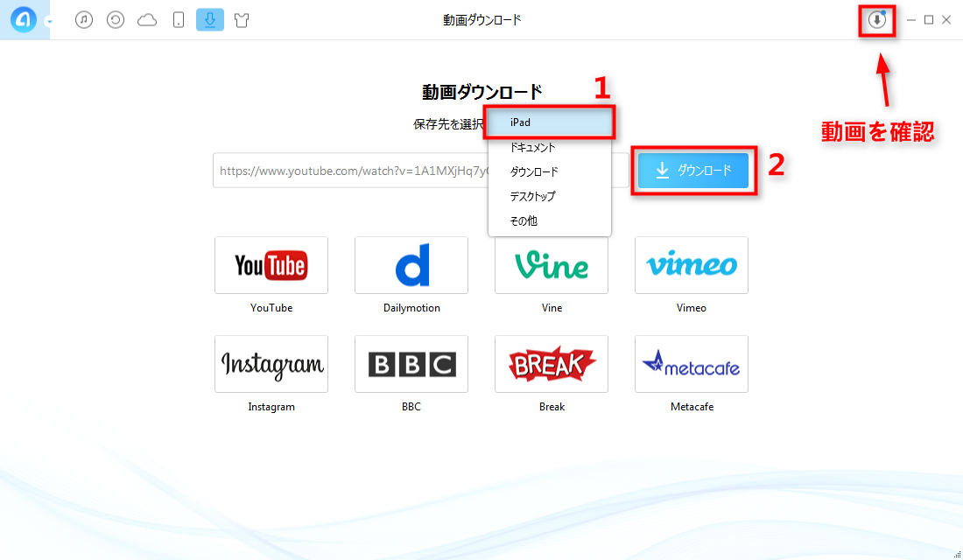The width and height of the screenshot is (963, 560).
Task: Open the iTunes library music icon
Action: click(x=84, y=19)
